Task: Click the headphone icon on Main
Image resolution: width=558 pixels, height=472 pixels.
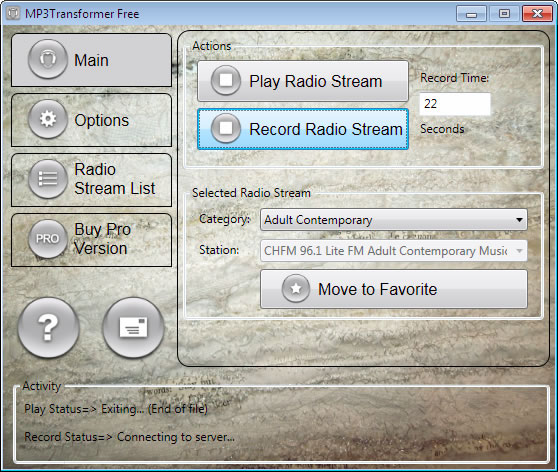Action: point(48,59)
